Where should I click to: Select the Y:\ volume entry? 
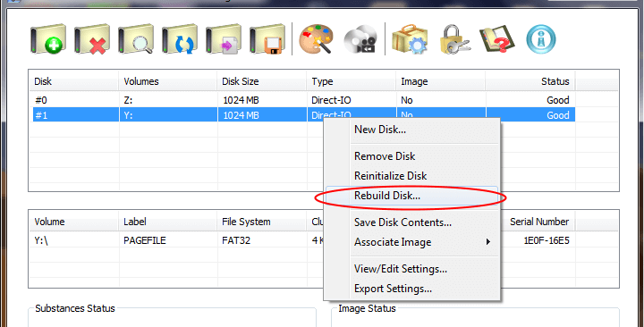click(x=41, y=240)
